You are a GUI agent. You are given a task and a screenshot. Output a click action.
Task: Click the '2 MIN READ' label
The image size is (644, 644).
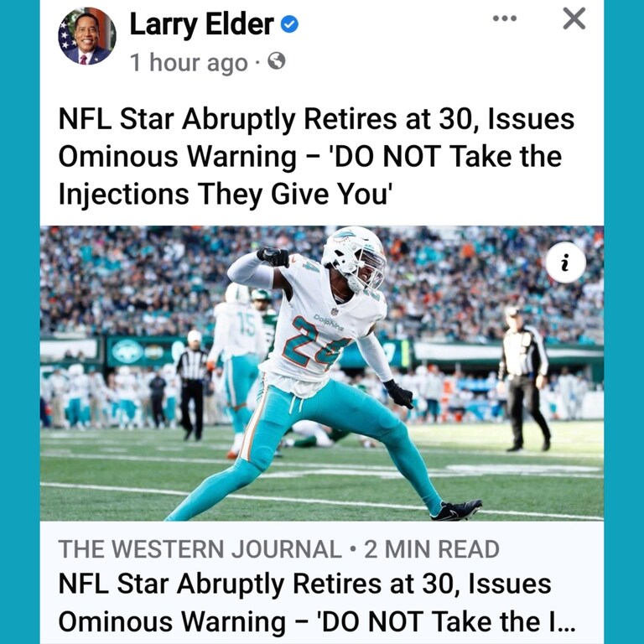432,548
